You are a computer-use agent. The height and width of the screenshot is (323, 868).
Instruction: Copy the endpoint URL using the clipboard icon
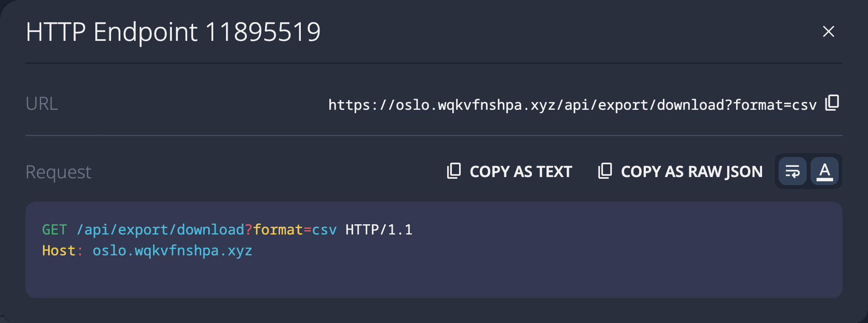coord(832,103)
